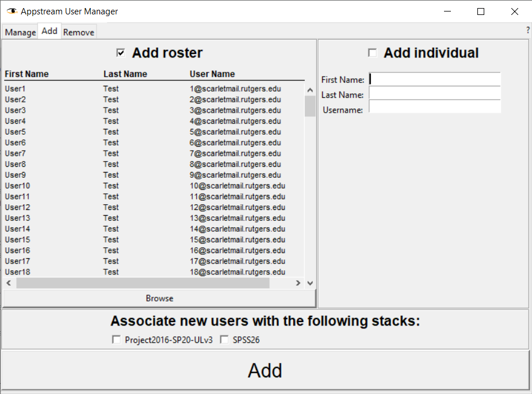Image resolution: width=532 pixels, height=394 pixels.
Task: Check the SPSS26 stack checkbox
Action: 224,339
